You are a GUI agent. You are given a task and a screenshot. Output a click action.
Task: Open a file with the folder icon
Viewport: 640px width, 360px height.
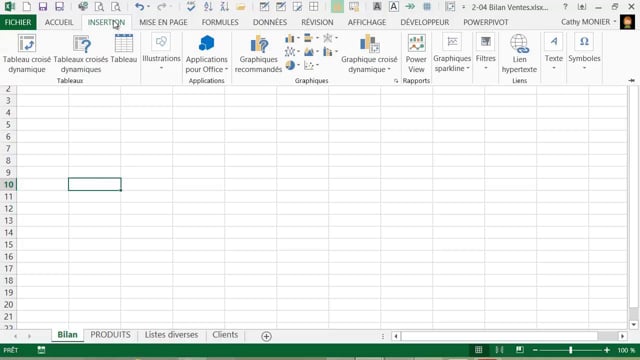pos(241,7)
